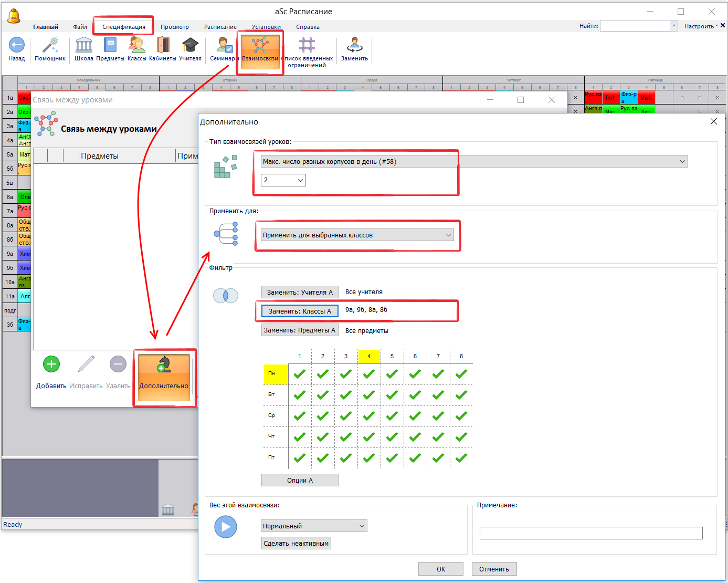Open the Школа settings icon
728x583 pixels.
pyautogui.click(x=83, y=46)
